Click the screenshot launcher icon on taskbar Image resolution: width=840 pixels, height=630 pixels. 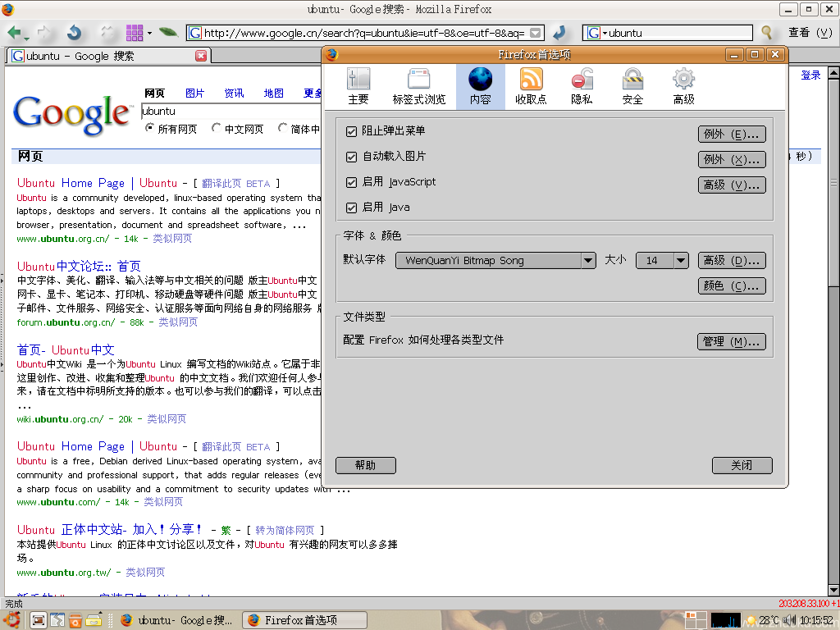point(38,620)
